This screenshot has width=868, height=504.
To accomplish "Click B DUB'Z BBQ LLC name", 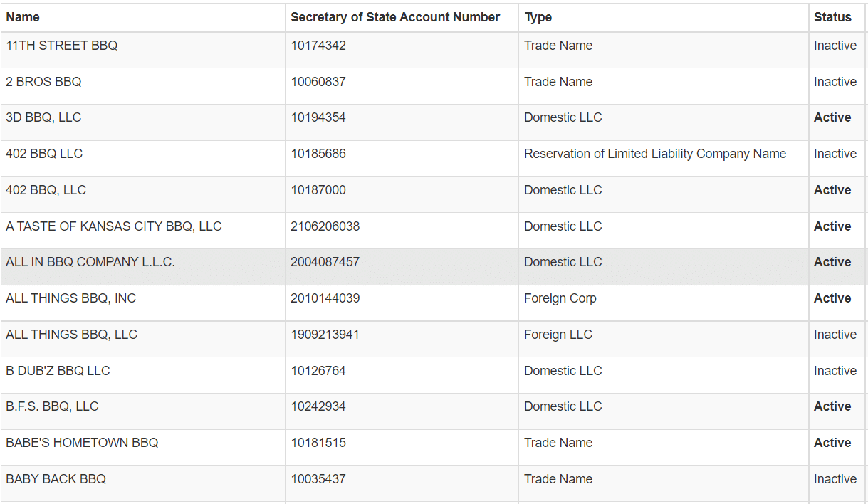I will click(x=58, y=371).
